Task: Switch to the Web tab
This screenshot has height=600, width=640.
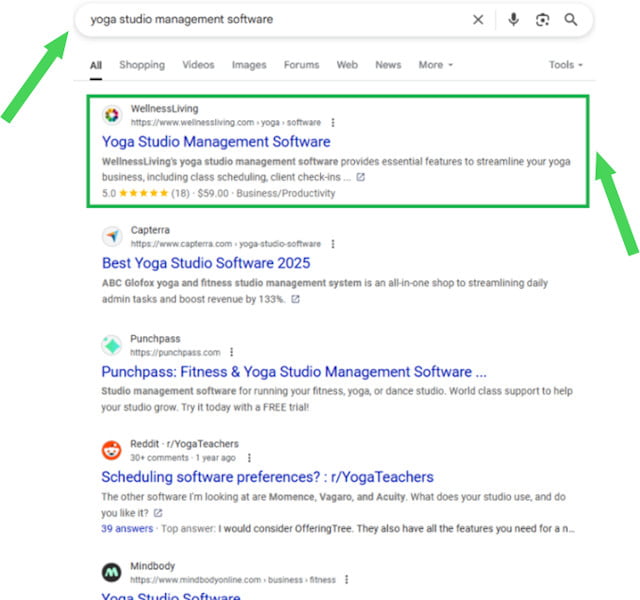Action: tap(347, 65)
